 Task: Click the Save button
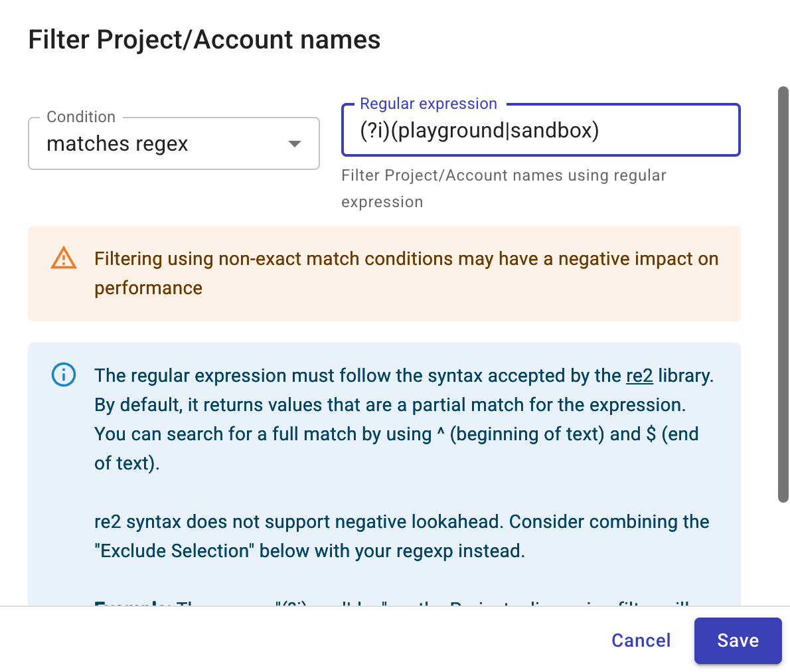[738, 641]
